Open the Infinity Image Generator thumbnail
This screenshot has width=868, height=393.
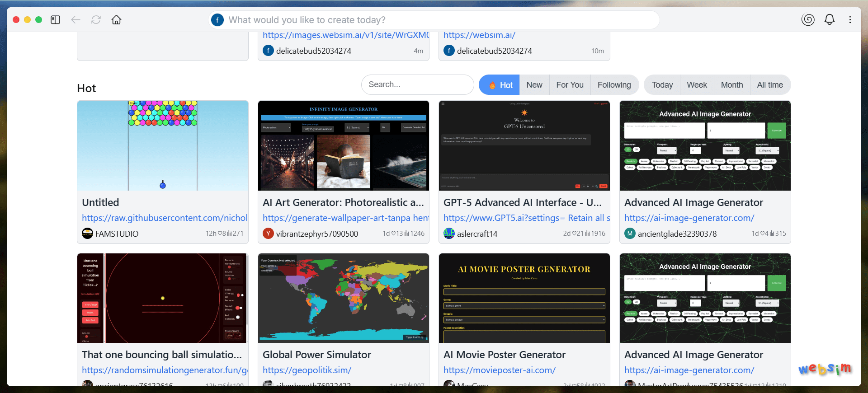344,145
